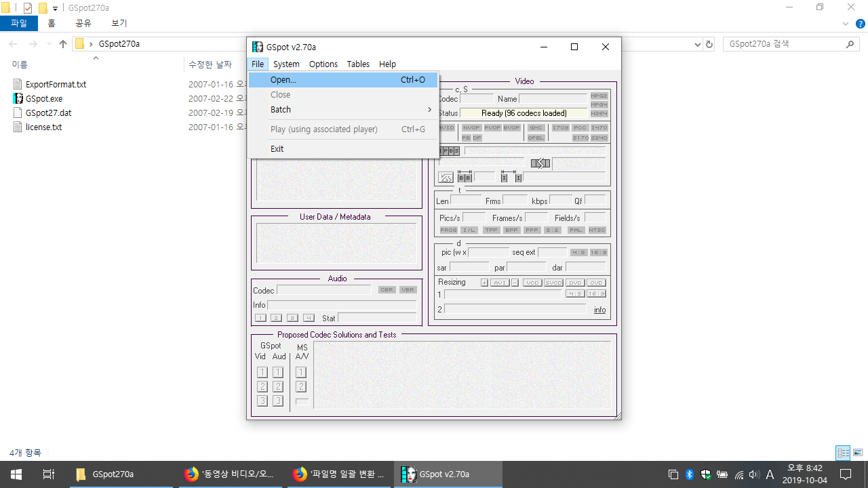Open the Tables menu in GSpot
The width and height of the screenshot is (868, 488).
pos(358,64)
